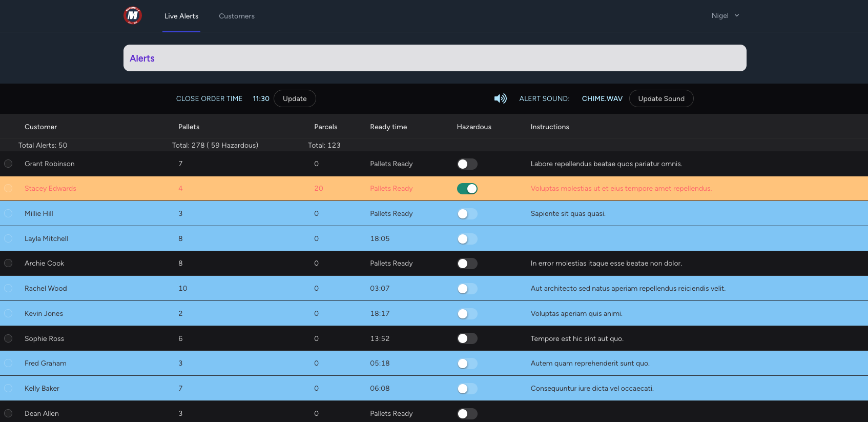Click the Mitchells logo icon
The height and width of the screenshot is (422, 868).
point(133,15)
